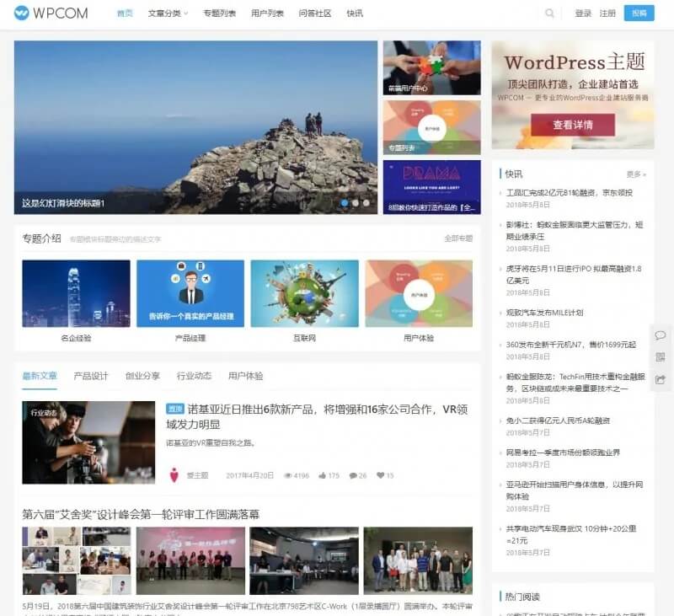The width and height of the screenshot is (674, 616).
Task: Expand the 文章分类 dropdown menu
Action: pyautogui.click(x=168, y=13)
